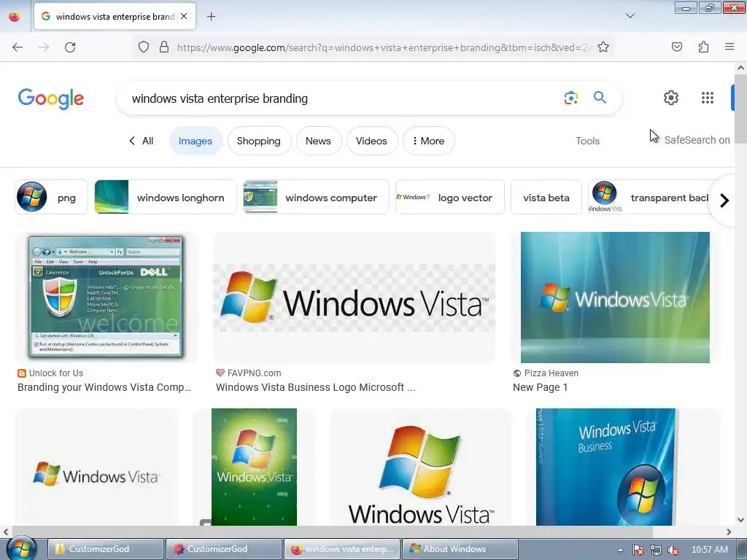The image size is (747, 560).
Task: Open FAVPNG Windows Vista logo image
Action: (354, 297)
